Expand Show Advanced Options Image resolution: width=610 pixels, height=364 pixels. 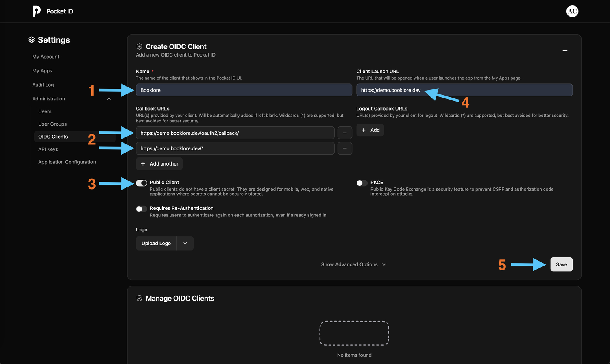[353, 264]
